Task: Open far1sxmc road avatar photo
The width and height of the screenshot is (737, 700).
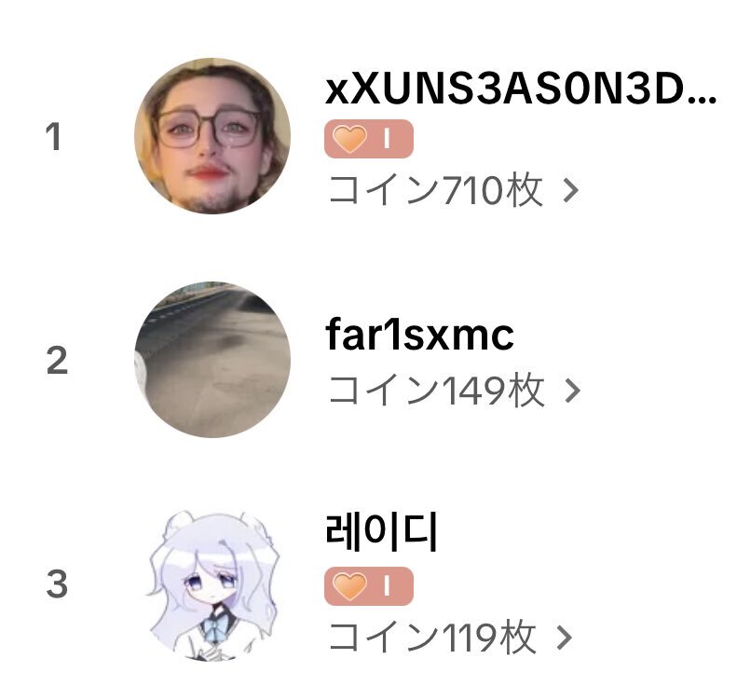Action: [212, 360]
